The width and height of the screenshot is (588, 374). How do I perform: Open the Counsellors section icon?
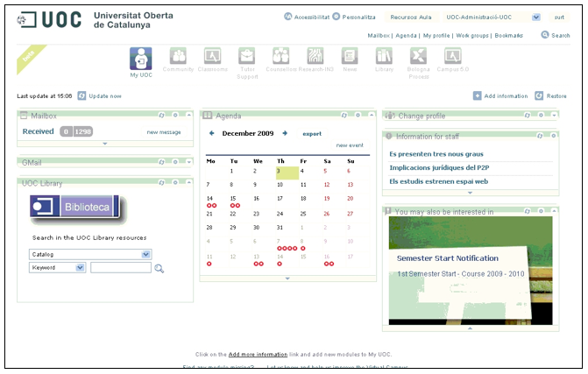pyautogui.click(x=281, y=56)
